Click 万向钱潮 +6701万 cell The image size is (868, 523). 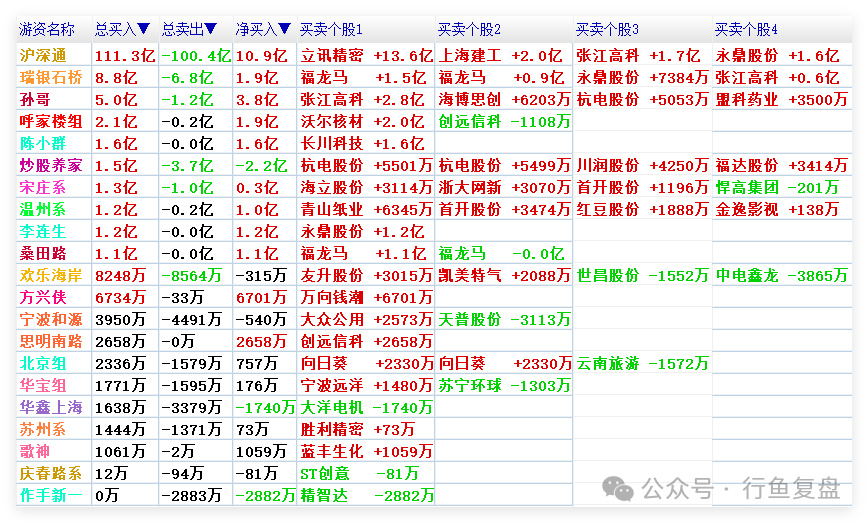[366, 297]
